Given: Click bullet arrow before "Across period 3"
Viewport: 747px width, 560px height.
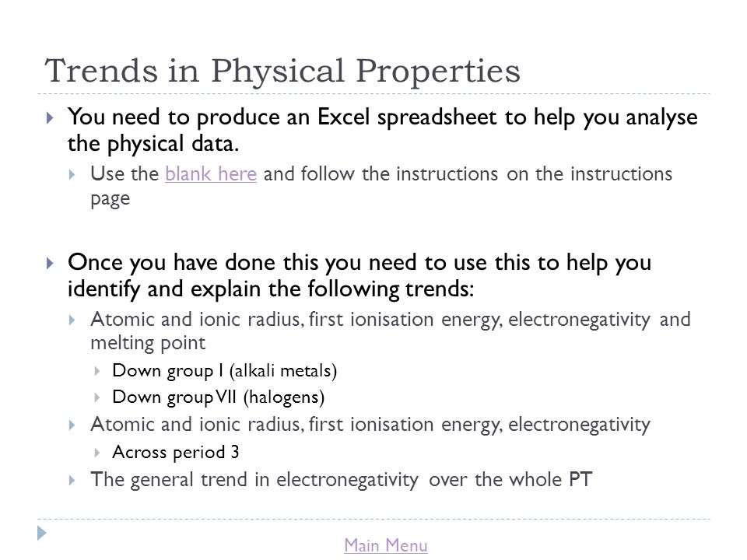Looking at the screenshot, I should [97, 453].
